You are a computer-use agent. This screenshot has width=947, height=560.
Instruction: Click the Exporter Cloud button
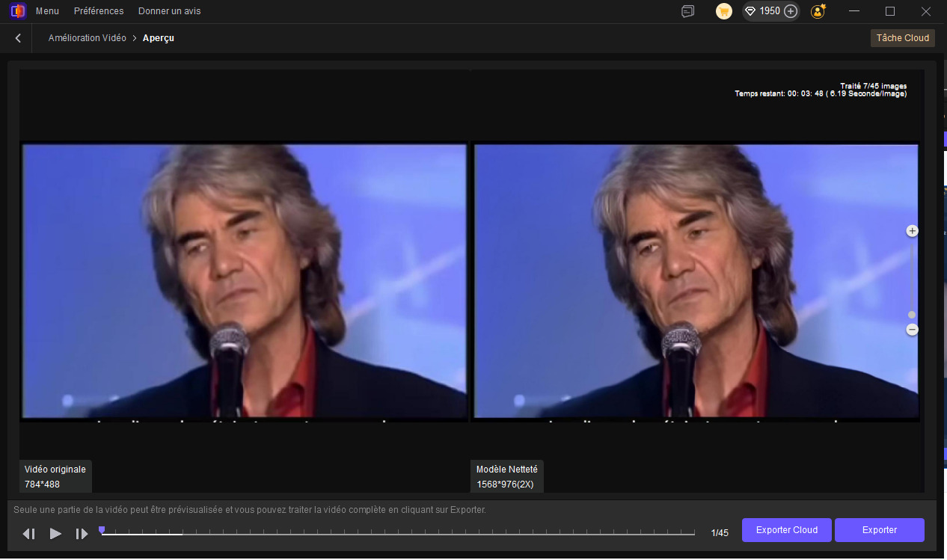(786, 530)
